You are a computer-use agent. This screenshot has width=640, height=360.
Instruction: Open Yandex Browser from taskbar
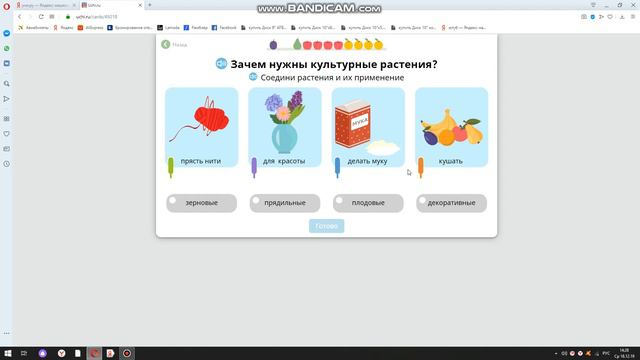pos(61,353)
